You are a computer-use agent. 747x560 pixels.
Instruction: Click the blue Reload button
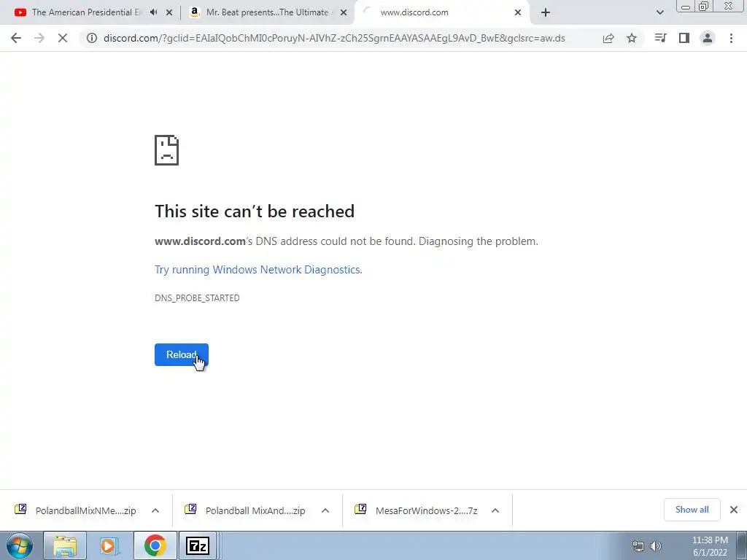[182, 355]
